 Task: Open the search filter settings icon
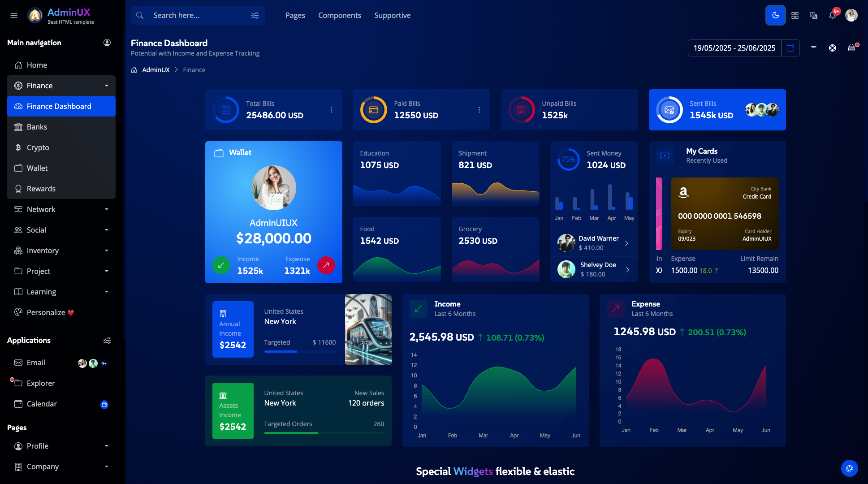(255, 15)
